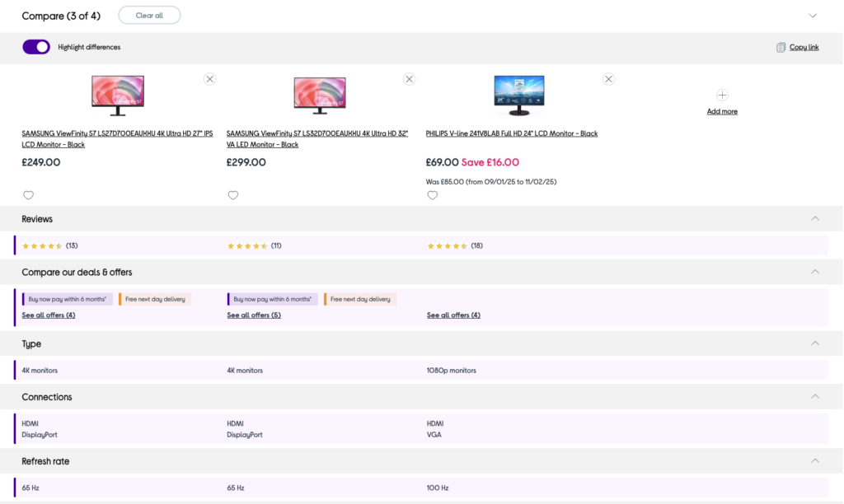Click the Reviews section heading
844x504 pixels.
tap(37, 219)
